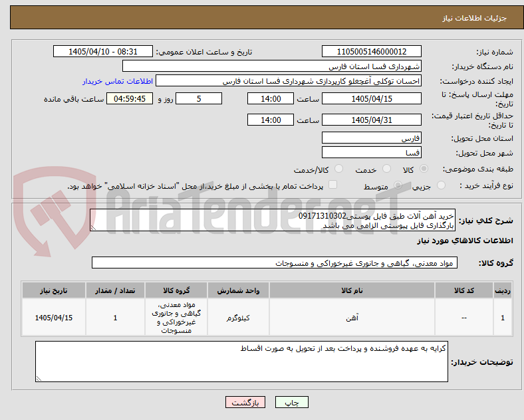Screen dimensions: 524x420
Task: Click نام کالا column header
Action: click(x=352, y=290)
